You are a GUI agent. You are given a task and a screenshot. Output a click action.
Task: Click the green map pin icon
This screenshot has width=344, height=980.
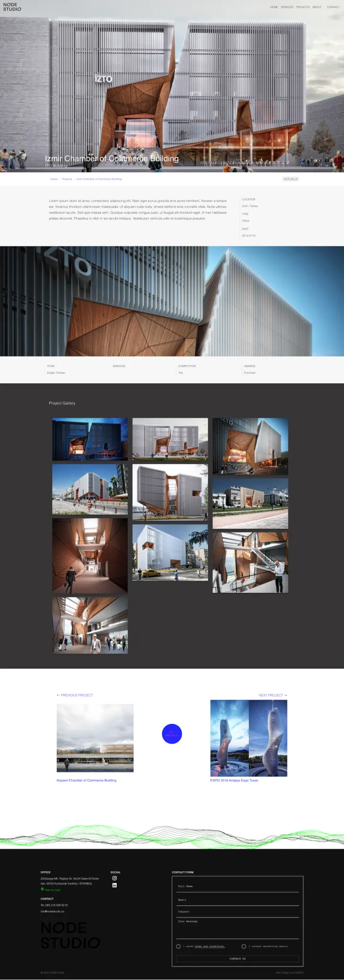point(42,890)
